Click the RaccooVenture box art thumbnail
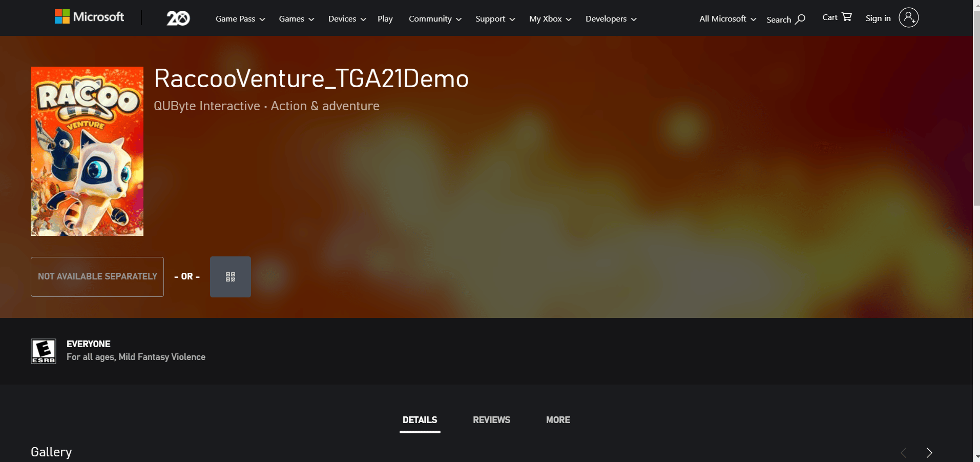Image resolution: width=980 pixels, height=462 pixels. [x=87, y=151]
